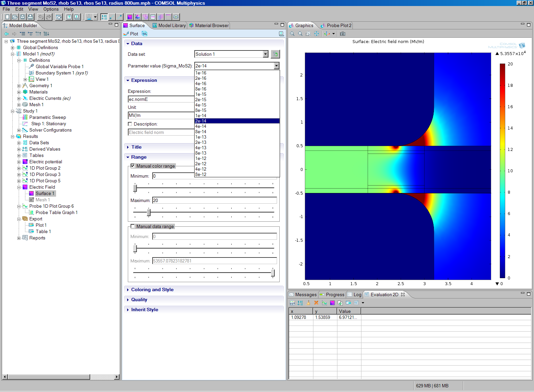Click the color range Maximum input field
The image size is (534, 392).
click(214, 200)
